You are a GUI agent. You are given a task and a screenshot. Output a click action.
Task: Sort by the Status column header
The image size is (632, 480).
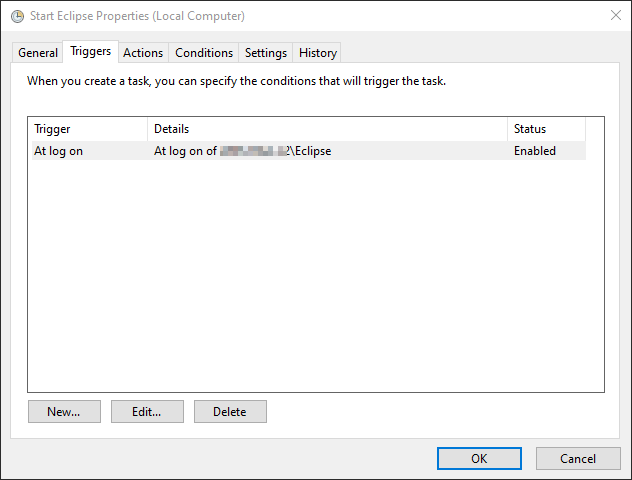coord(546,129)
